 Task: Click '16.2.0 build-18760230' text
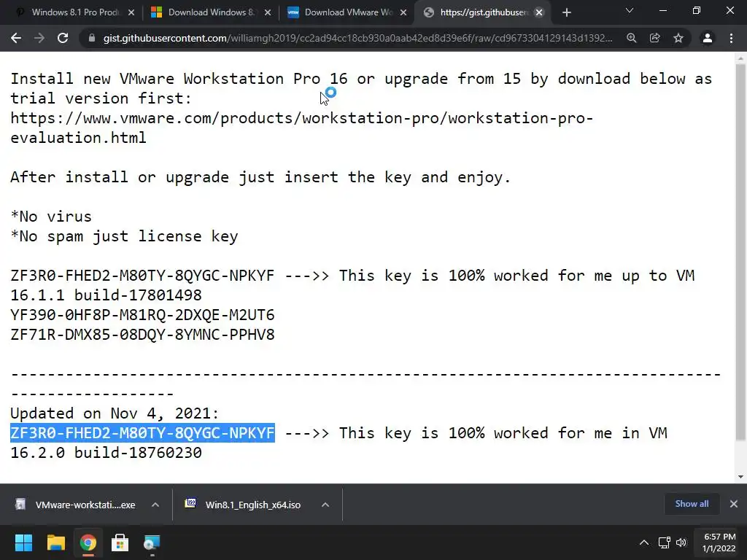click(x=107, y=453)
